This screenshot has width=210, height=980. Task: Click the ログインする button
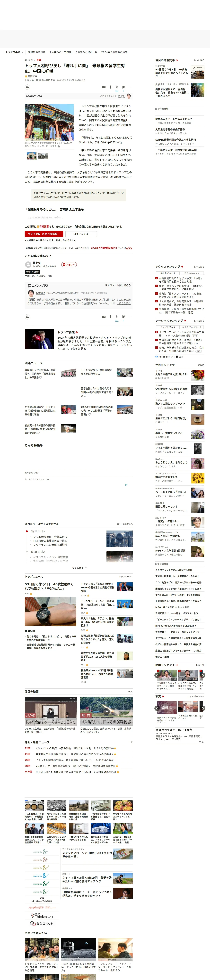pyautogui.click(x=81, y=234)
